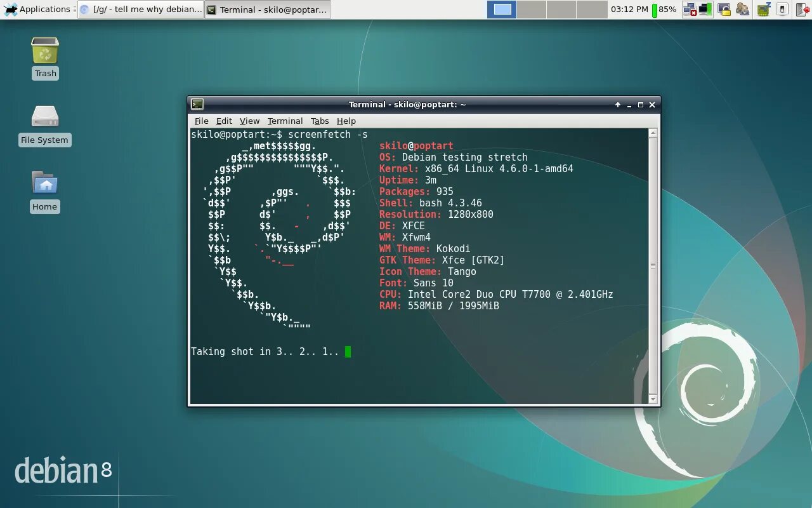This screenshot has height=508, width=812.
Task: Click the 'skilo@poptart' header in terminal output
Action: [416, 146]
